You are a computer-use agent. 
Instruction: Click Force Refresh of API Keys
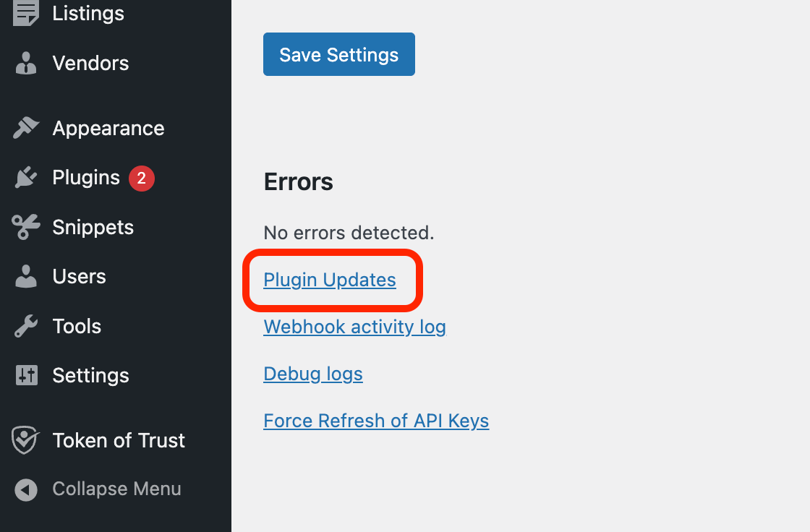[376, 421]
